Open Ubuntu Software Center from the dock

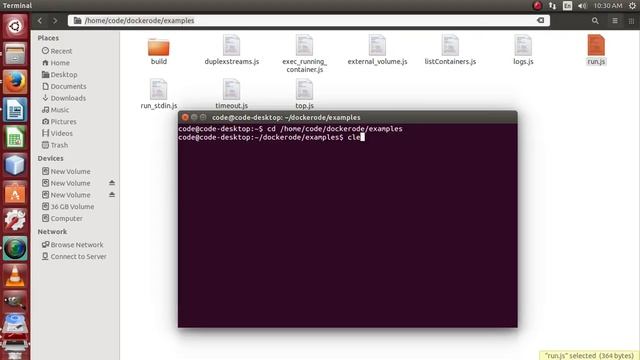point(15,193)
